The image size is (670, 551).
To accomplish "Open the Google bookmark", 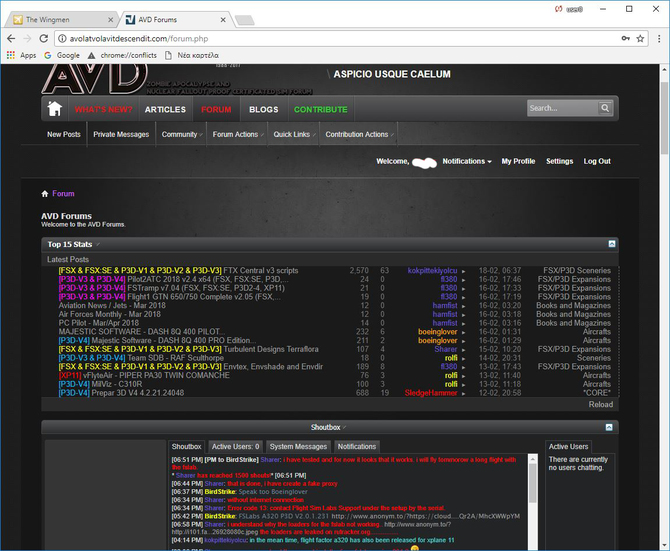I will 62,55.
